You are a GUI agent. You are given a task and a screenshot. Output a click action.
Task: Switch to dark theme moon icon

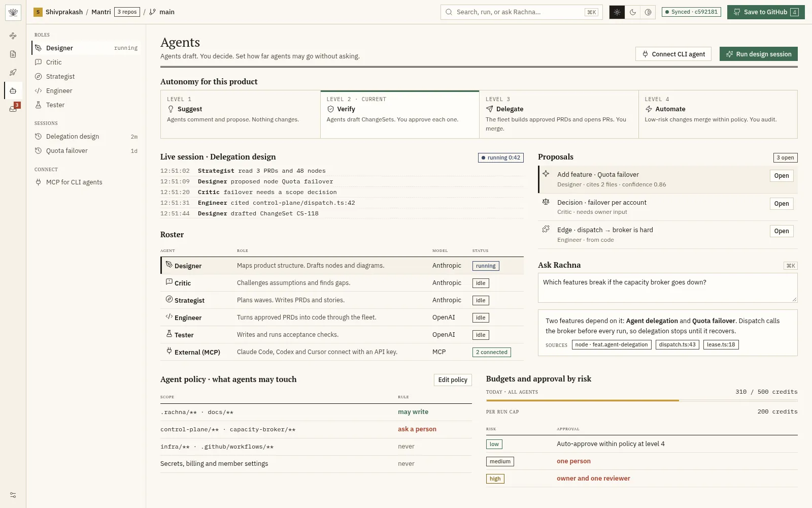coord(633,12)
